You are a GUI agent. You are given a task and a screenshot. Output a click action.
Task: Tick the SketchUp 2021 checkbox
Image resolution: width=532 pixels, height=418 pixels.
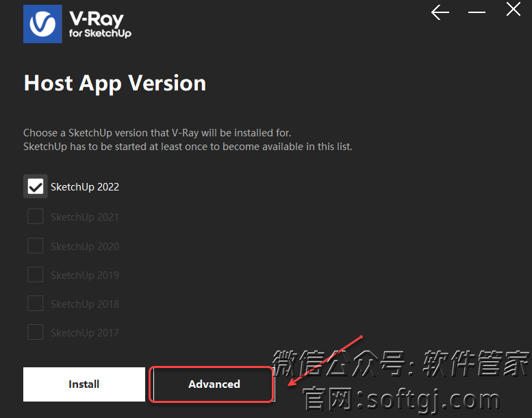(36, 217)
